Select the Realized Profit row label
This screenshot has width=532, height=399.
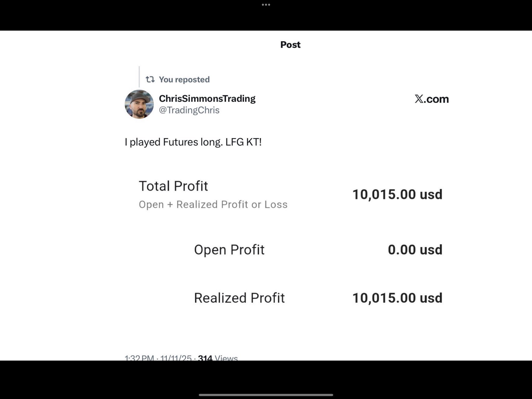click(239, 298)
